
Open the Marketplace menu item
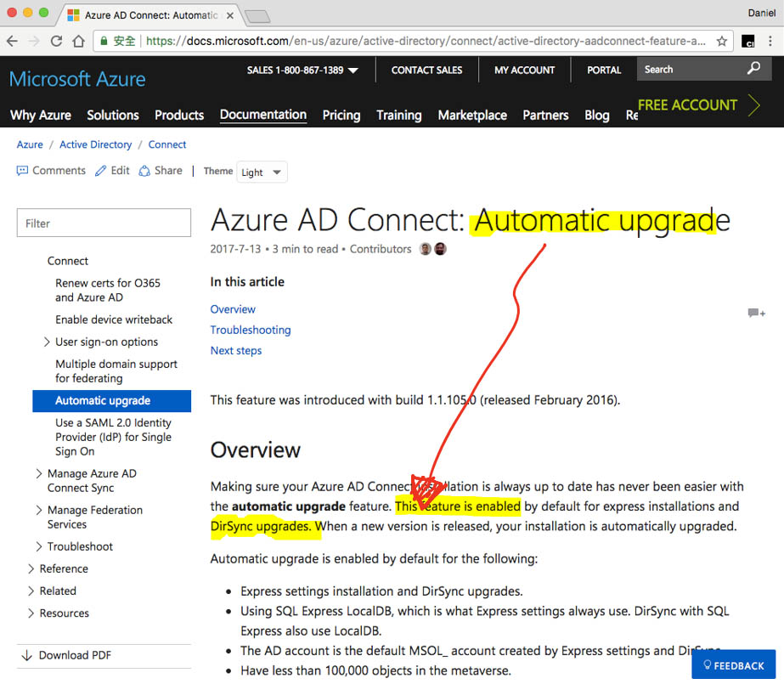pyautogui.click(x=472, y=115)
